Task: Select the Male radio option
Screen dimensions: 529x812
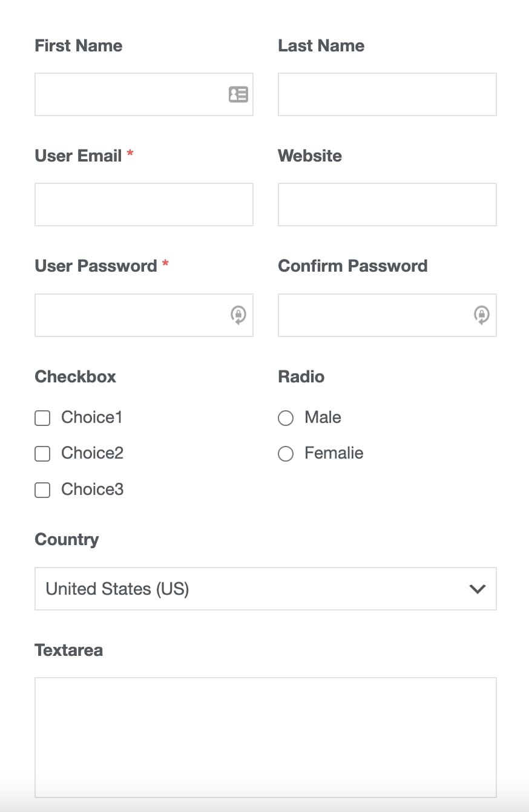Action: pos(286,418)
